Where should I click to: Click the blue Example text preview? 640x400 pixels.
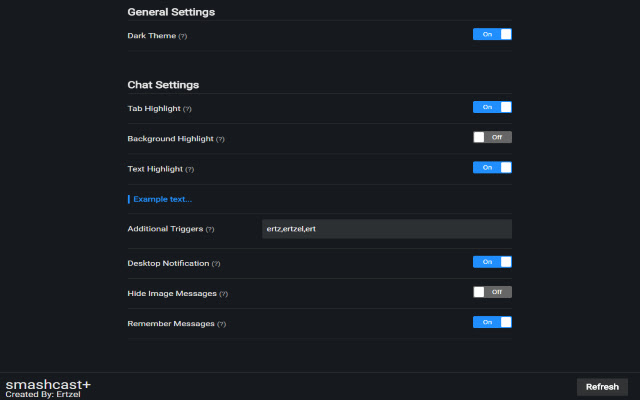(162, 199)
